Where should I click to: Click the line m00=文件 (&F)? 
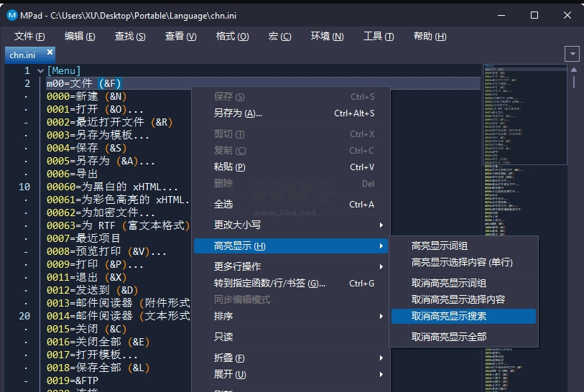pyautogui.click(x=84, y=83)
